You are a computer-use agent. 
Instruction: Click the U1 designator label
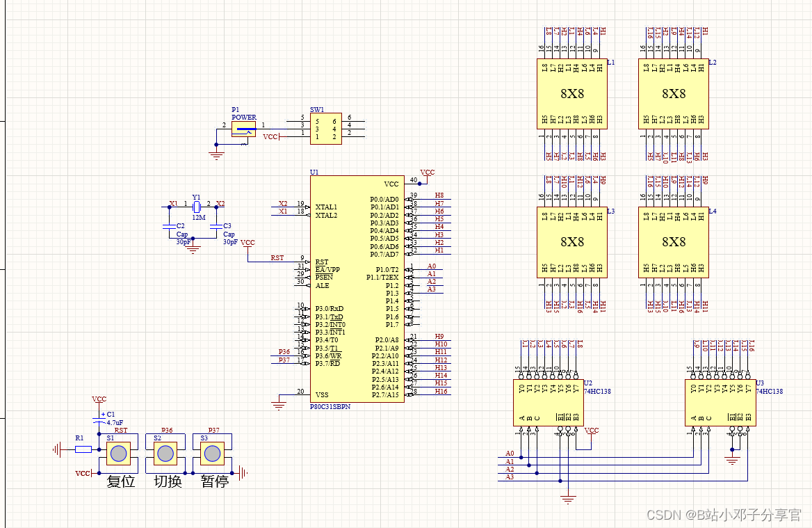314,172
